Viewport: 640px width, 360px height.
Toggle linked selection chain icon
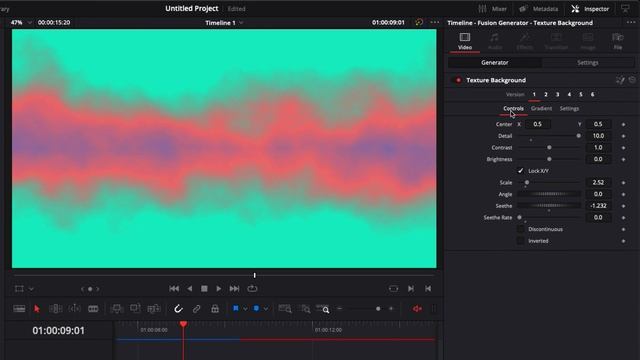point(196,309)
